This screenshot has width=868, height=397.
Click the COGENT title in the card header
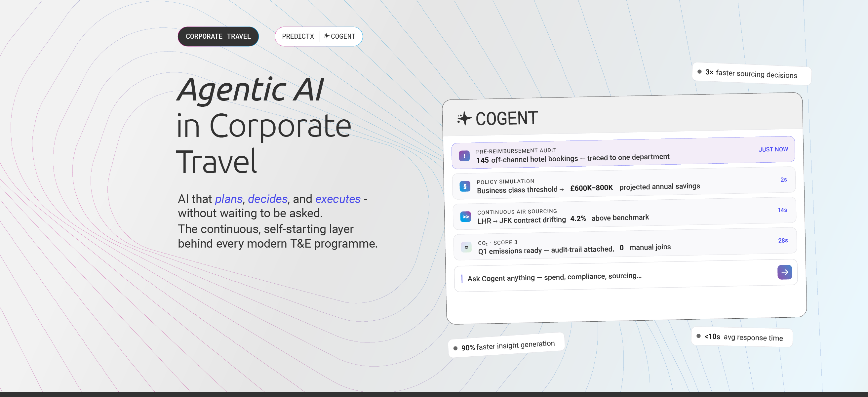506,118
